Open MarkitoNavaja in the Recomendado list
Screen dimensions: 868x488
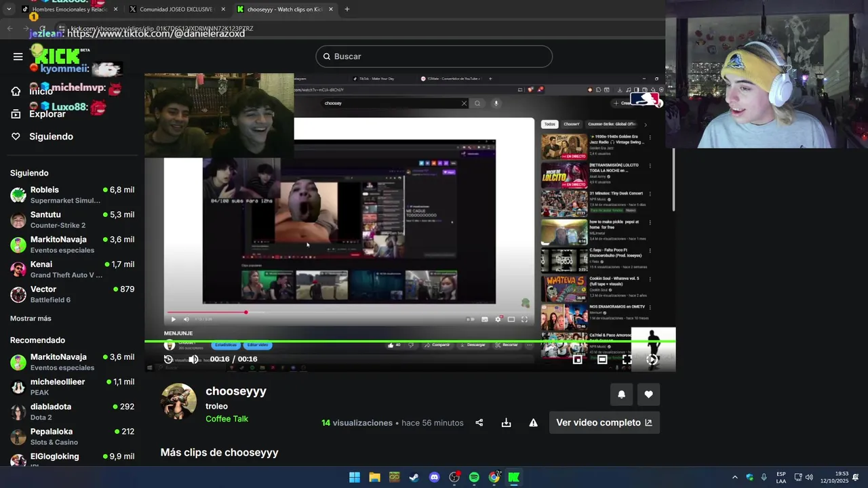tap(72, 362)
